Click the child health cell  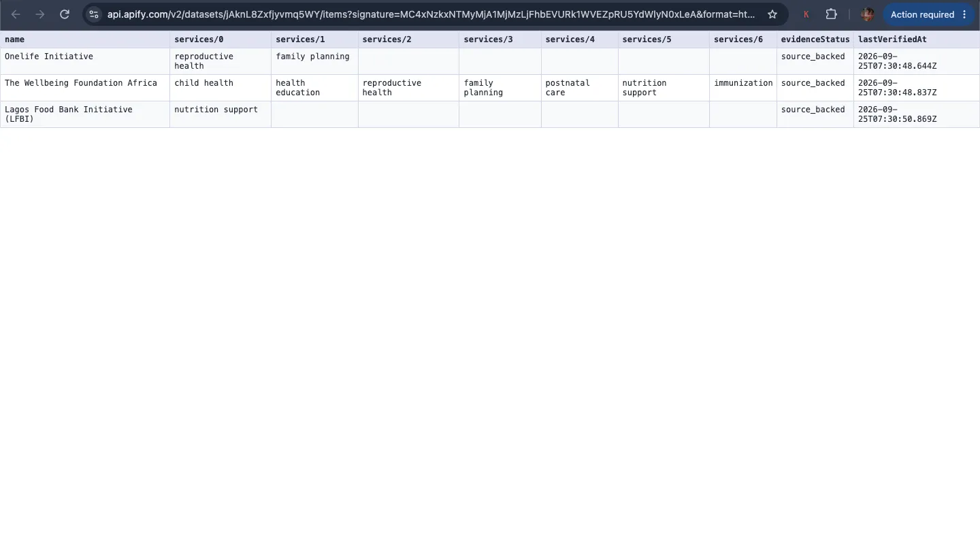tap(220, 88)
